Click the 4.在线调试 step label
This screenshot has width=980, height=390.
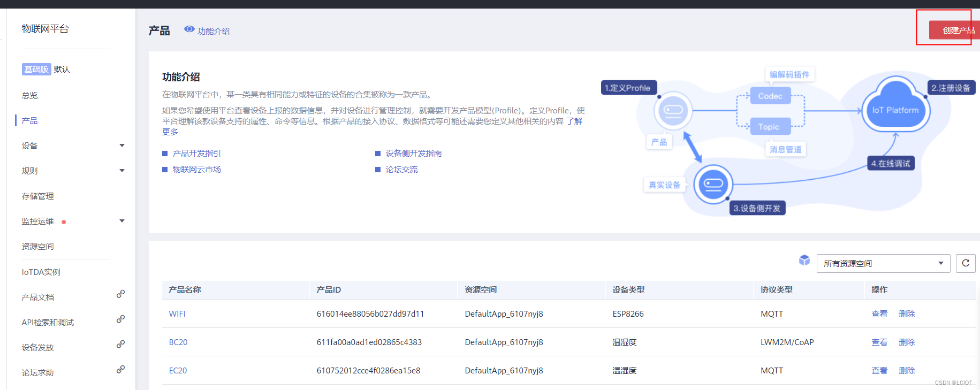coord(891,163)
